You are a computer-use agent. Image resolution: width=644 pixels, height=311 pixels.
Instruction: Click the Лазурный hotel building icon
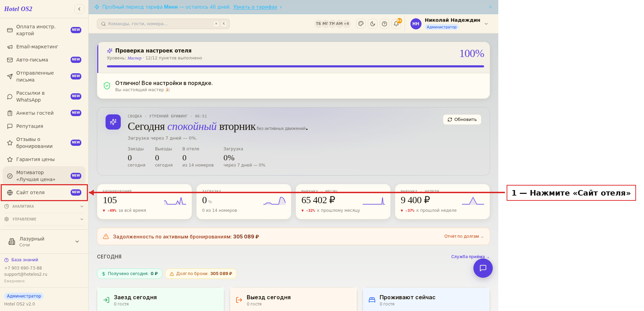pyautogui.click(x=12, y=242)
